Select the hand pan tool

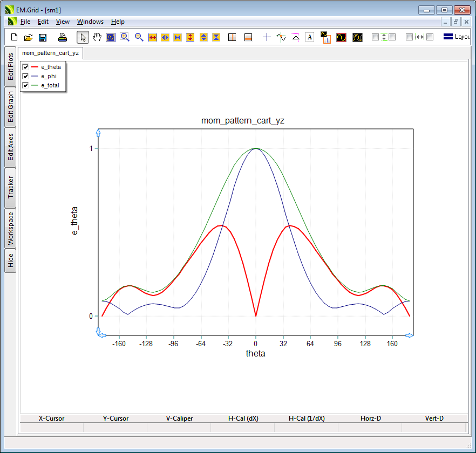pos(97,37)
